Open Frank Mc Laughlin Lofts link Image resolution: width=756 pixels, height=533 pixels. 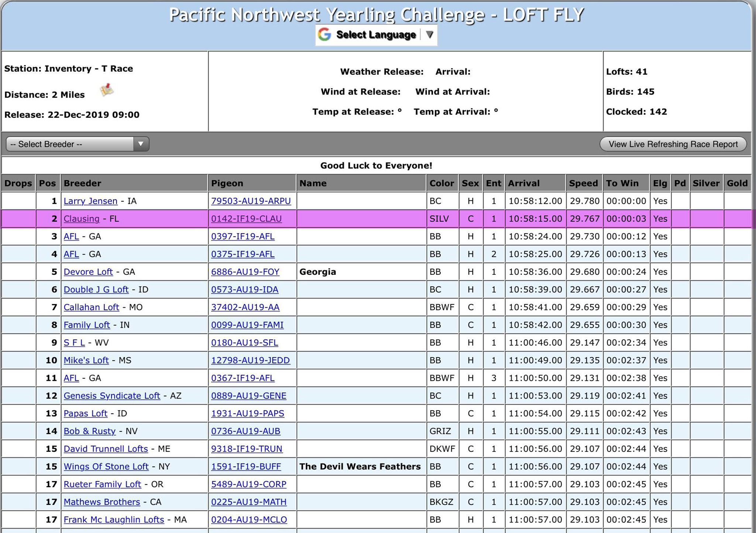tap(114, 520)
